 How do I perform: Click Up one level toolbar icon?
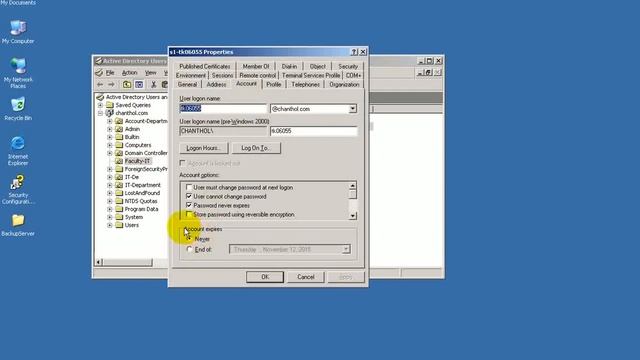127,84
